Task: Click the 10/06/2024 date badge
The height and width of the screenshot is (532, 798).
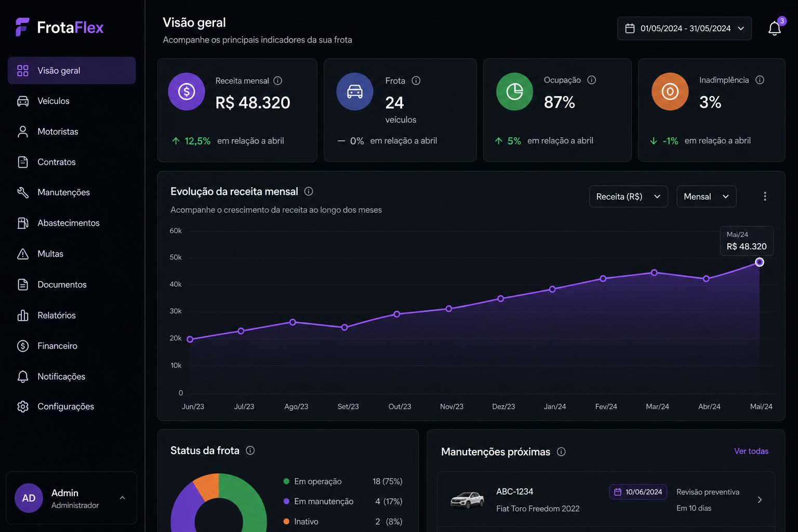Action: (x=638, y=492)
